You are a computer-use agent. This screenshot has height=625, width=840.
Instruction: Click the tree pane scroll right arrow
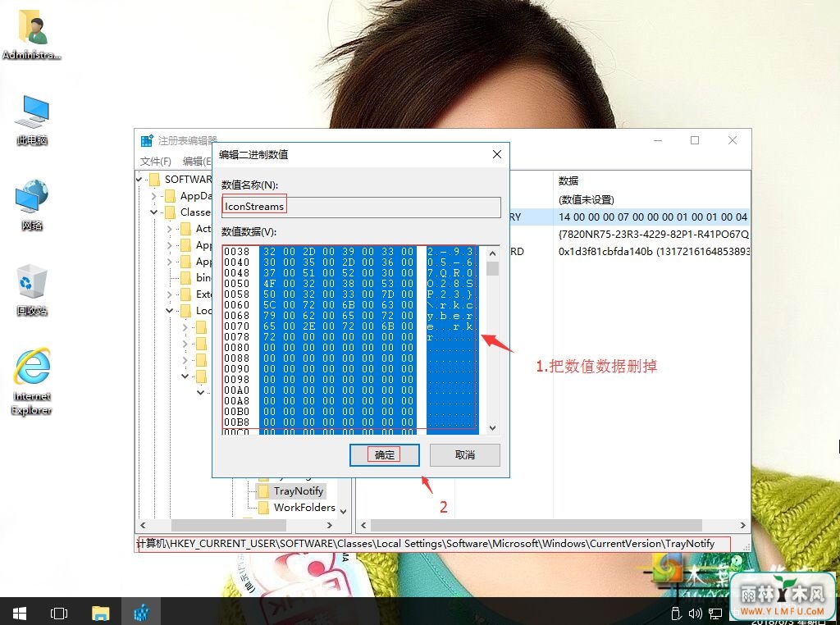pyautogui.click(x=330, y=526)
